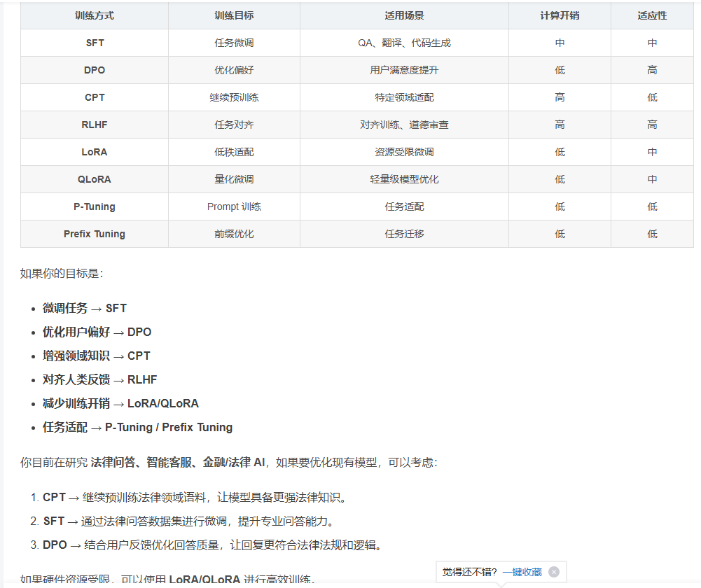This screenshot has width=701, height=588.
Task: Click the 资源受限微调 cell
Action: point(404,152)
